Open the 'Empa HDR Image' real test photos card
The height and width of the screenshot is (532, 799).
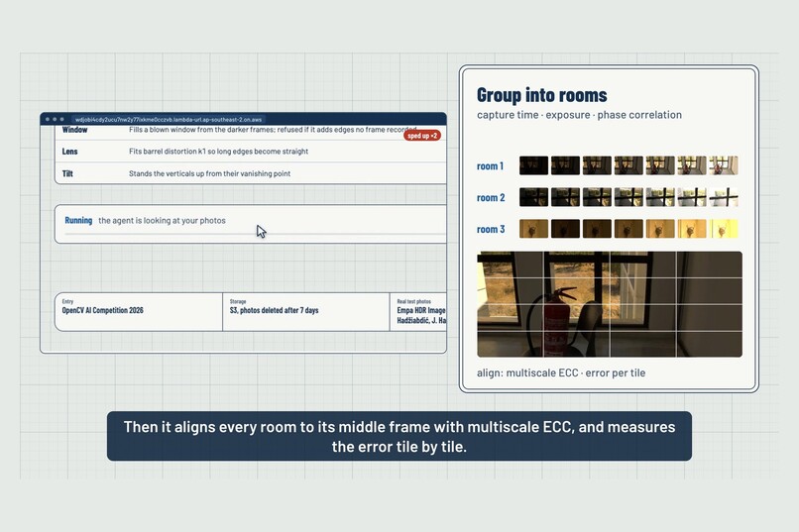click(x=418, y=311)
